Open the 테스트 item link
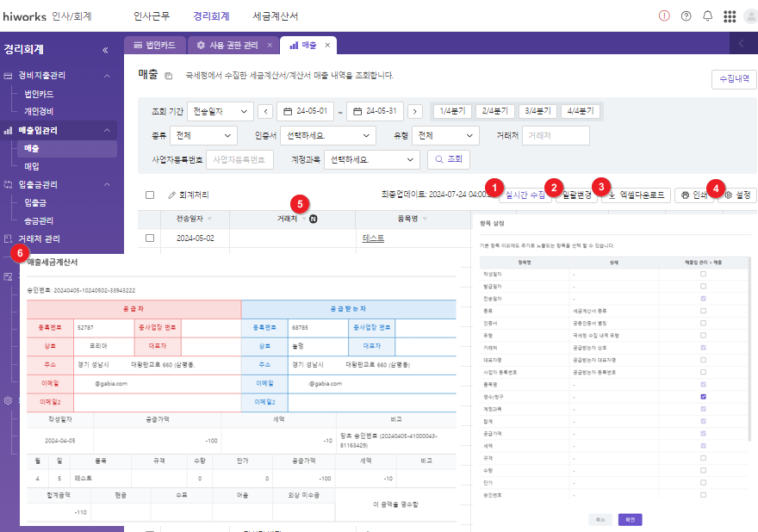 (373, 238)
